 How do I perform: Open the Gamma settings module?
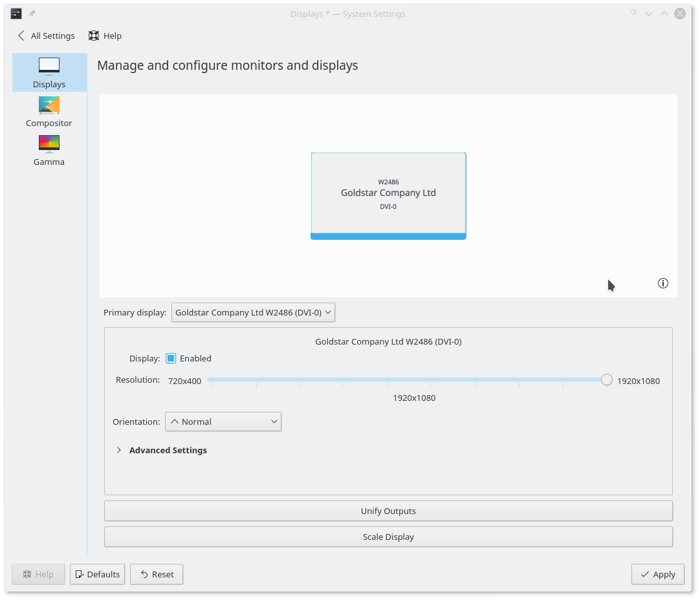click(49, 151)
